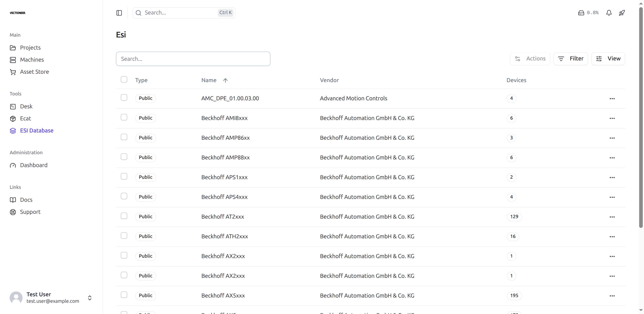Click the rocket icon in top bar
This screenshot has width=644, height=314.
(x=622, y=13)
